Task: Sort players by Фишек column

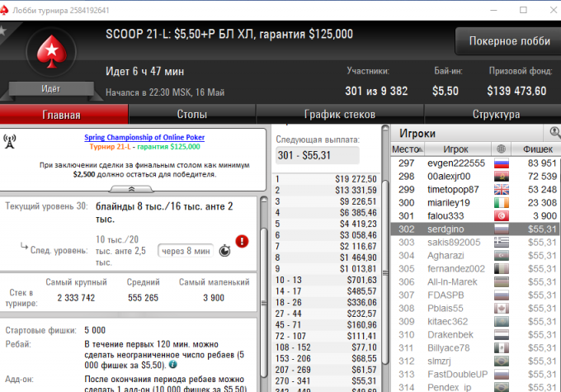Action: (x=537, y=149)
